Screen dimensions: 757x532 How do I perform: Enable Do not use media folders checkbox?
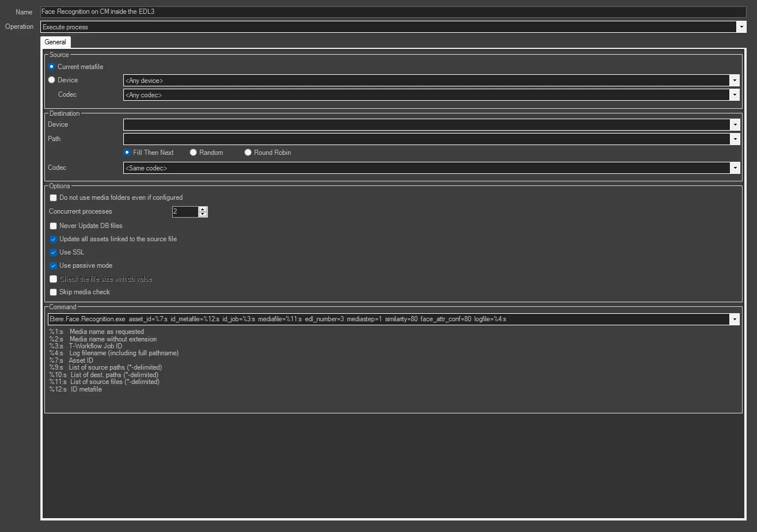[54, 197]
